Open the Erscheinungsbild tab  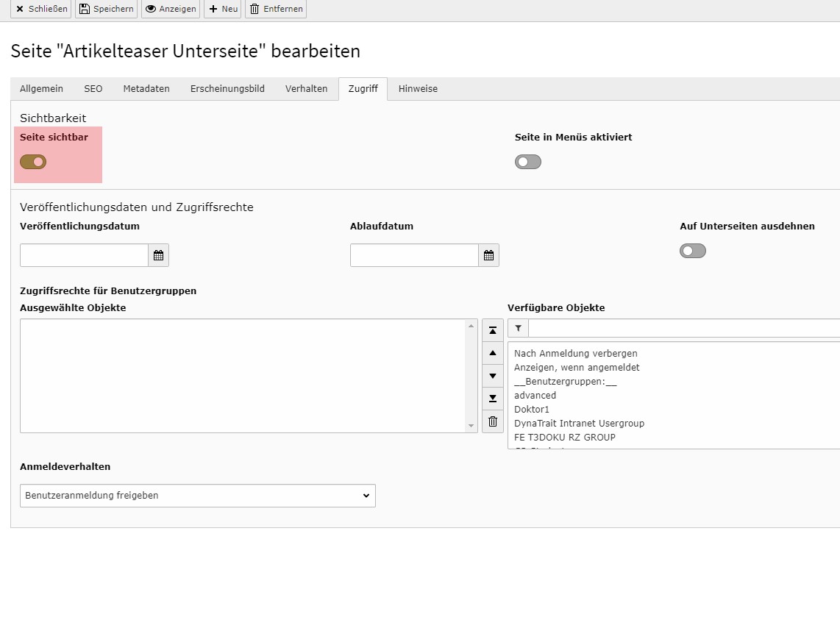[227, 89]
